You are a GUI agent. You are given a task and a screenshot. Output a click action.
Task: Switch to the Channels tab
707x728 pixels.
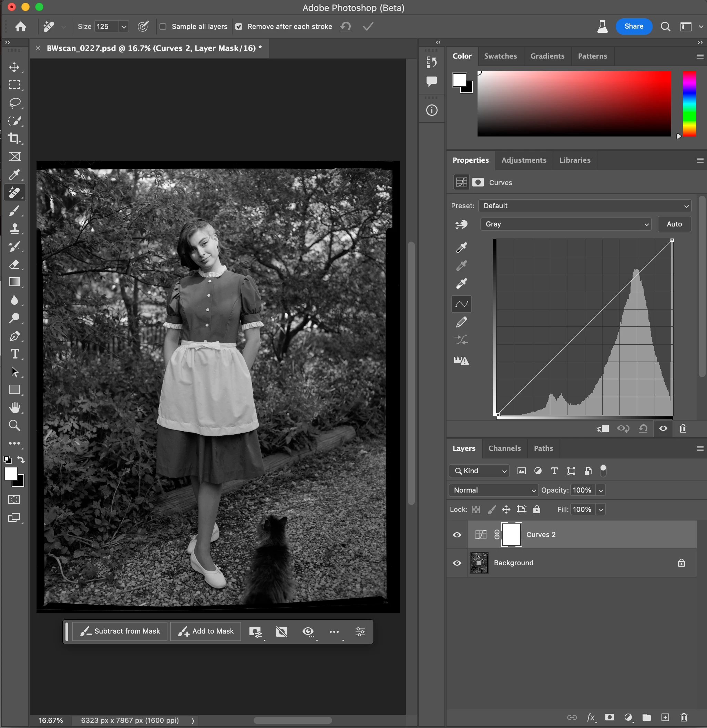(x=504, y=448)
